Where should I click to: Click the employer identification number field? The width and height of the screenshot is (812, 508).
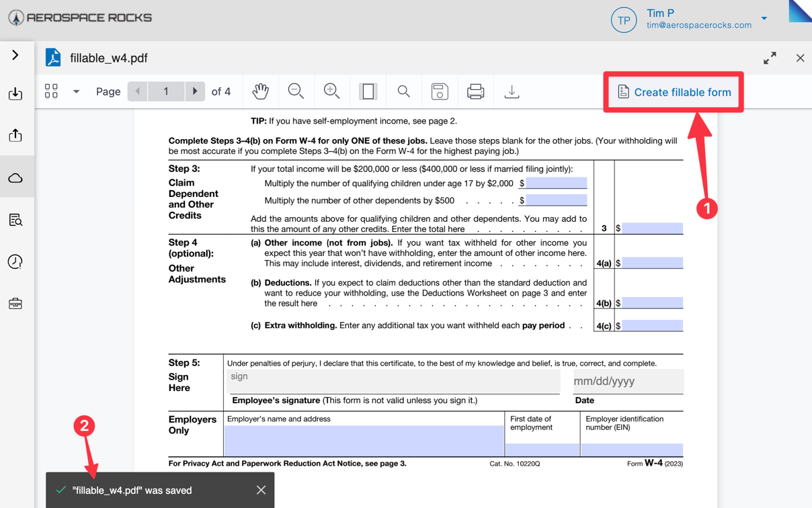[632, 450]
